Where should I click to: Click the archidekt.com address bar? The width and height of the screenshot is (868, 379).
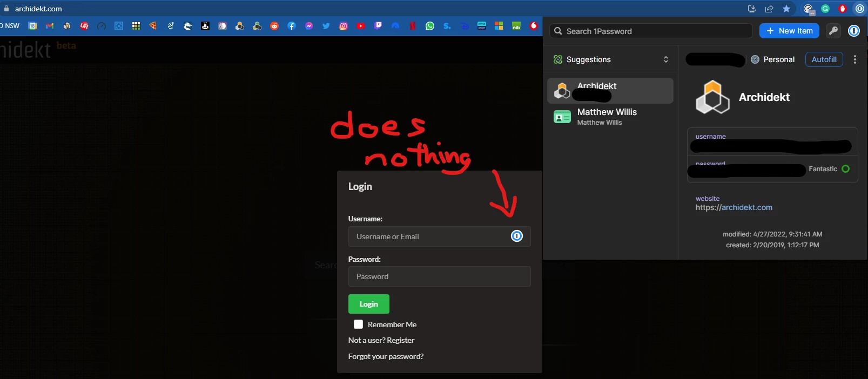[x=38, y=9]
